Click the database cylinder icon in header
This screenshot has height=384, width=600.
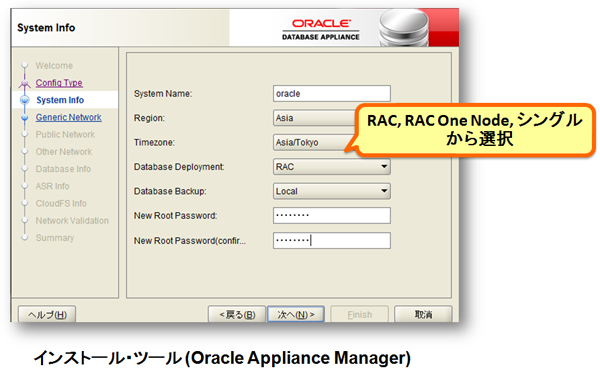[x=404, y=28]
